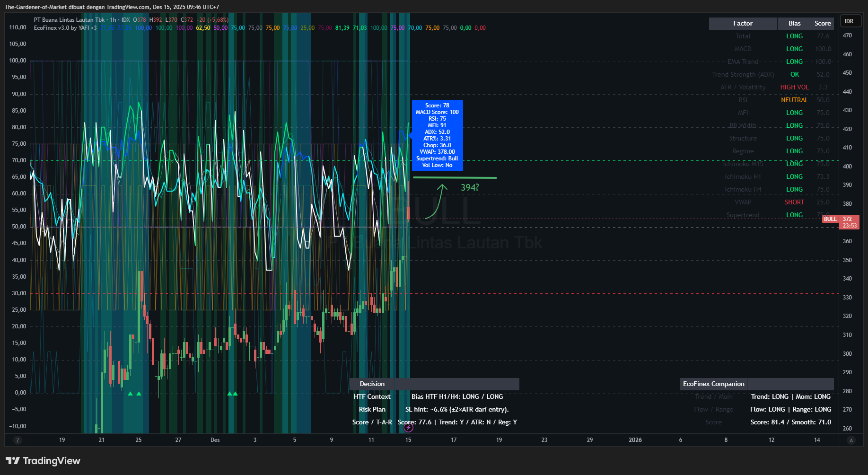Click the green horizontal target line above 394

click(x=454, y=178)
